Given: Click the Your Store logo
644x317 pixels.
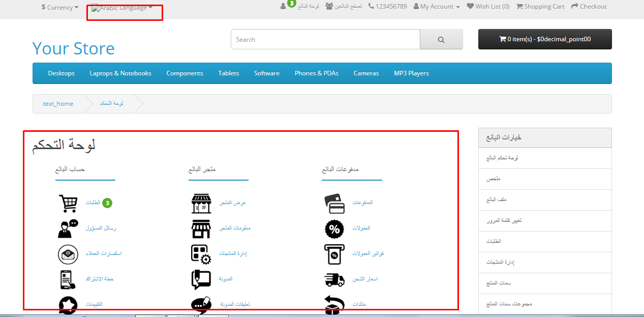Looking at the screenshot, I should pyautogui.click(x=74, y=48).
